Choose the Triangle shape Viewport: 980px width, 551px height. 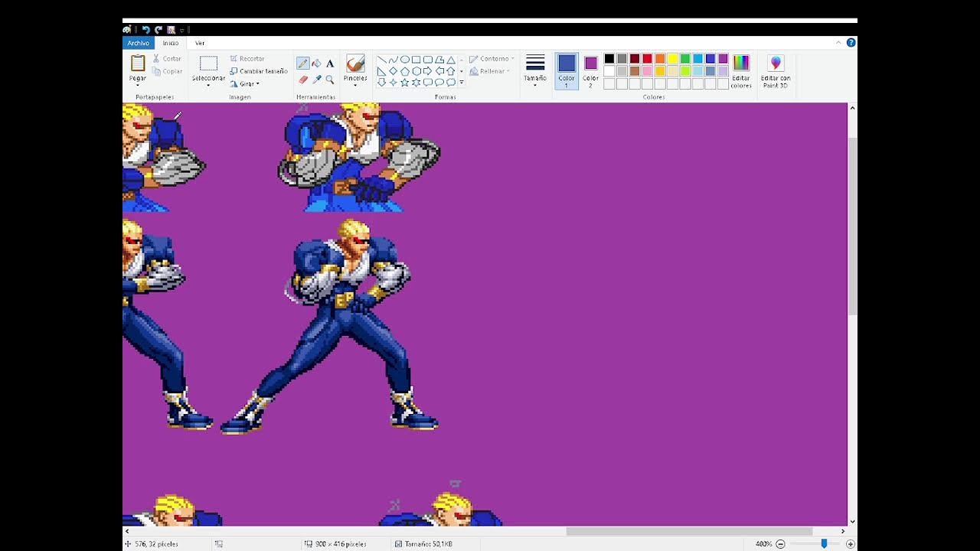tap(450, 60)
